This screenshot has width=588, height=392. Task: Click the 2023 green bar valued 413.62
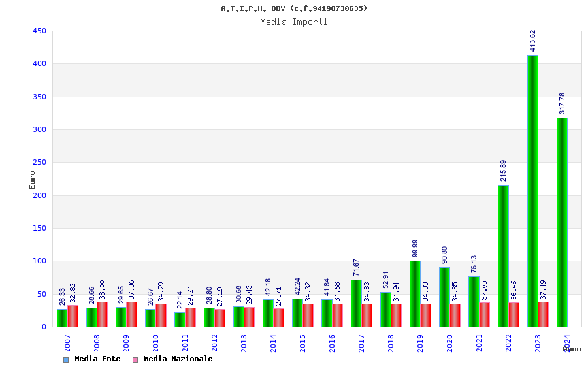pyautogui.click(x=532, y=191)
